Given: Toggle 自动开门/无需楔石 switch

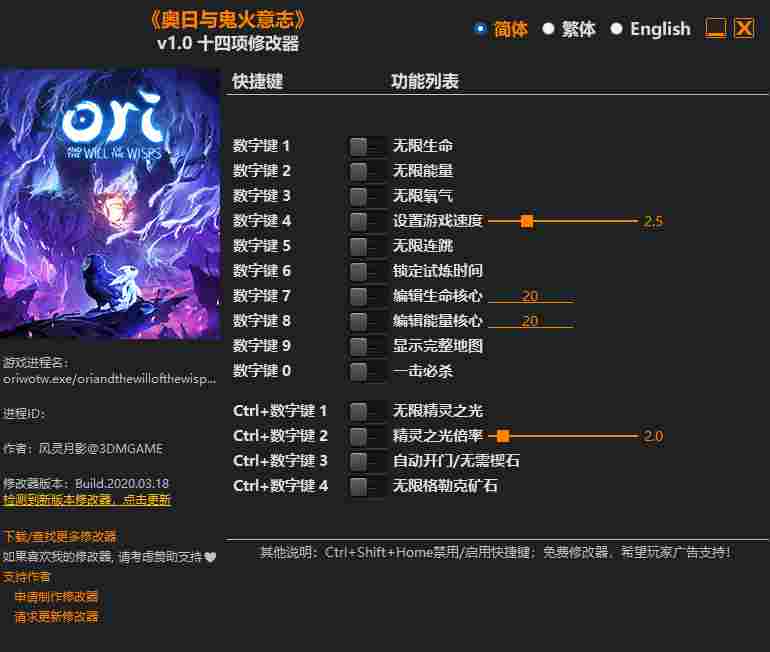Looking at the screenshot, I should [x=366, y=461].
